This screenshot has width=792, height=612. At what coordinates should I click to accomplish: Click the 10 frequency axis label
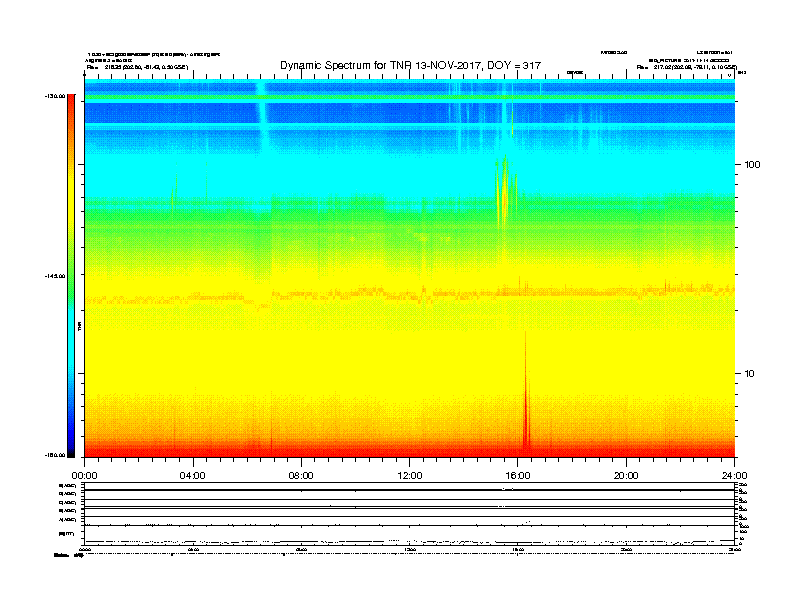[750, 374]
